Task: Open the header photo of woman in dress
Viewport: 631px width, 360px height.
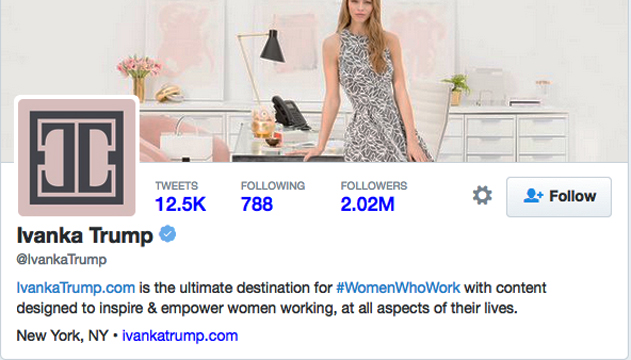Action: click(316, 81)
